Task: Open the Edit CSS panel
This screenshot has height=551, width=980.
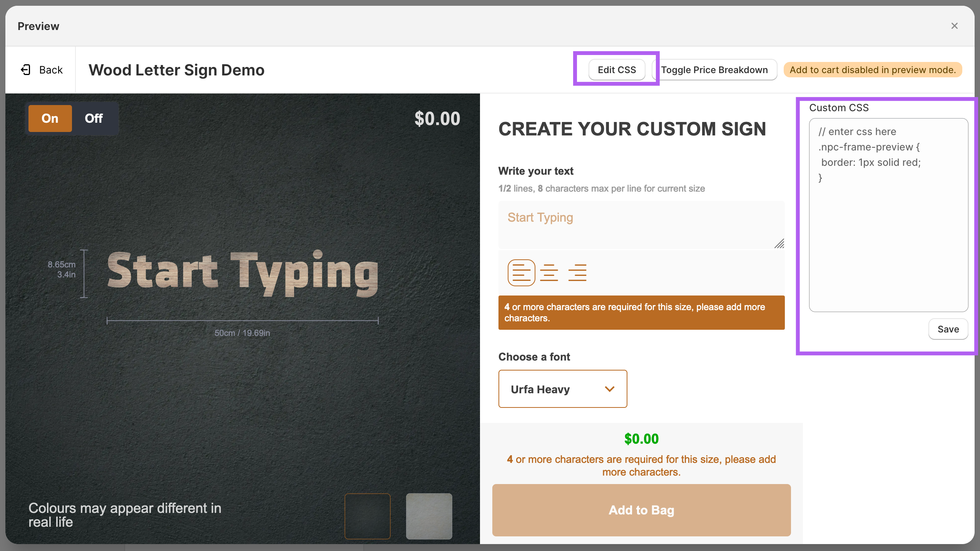Action: 617,70
